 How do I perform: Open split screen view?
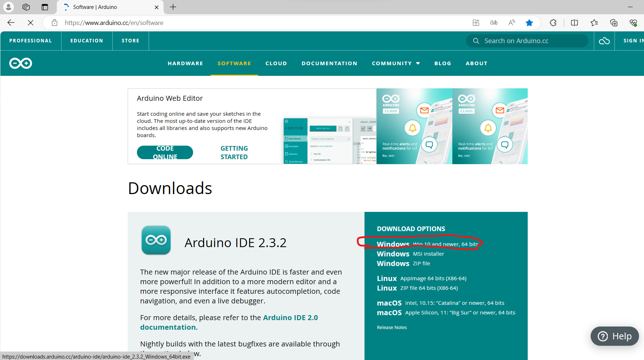(x=574, y=23)
